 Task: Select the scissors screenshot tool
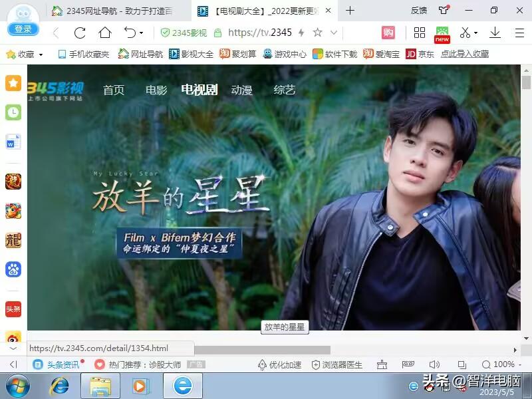pos(464,33)
